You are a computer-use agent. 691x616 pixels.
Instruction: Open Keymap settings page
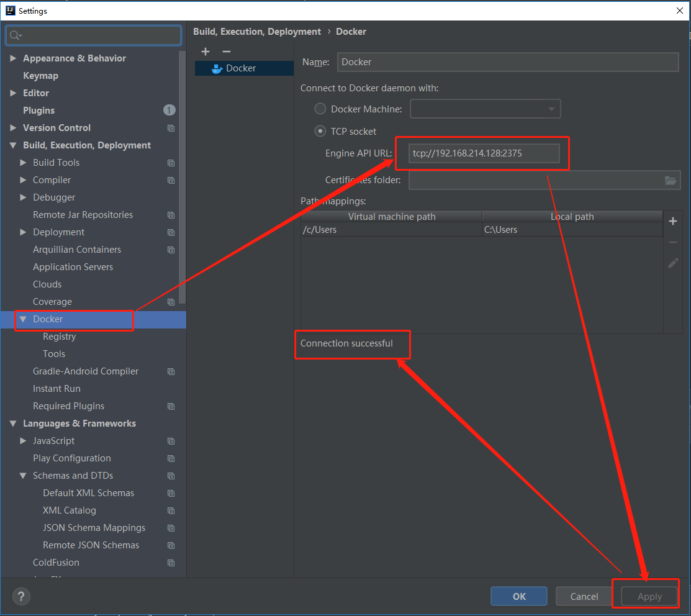pyautogui.click(x=40, y=76)
